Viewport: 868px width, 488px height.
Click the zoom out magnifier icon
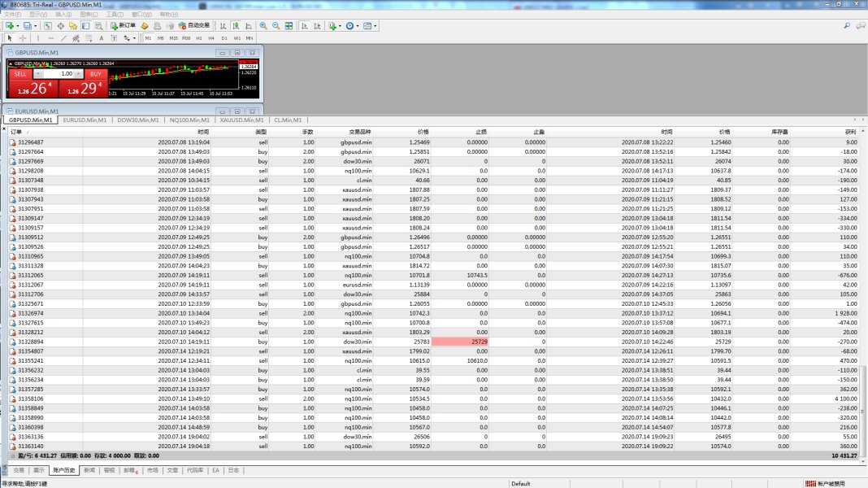pyautogui.click(x=276, y=26)
